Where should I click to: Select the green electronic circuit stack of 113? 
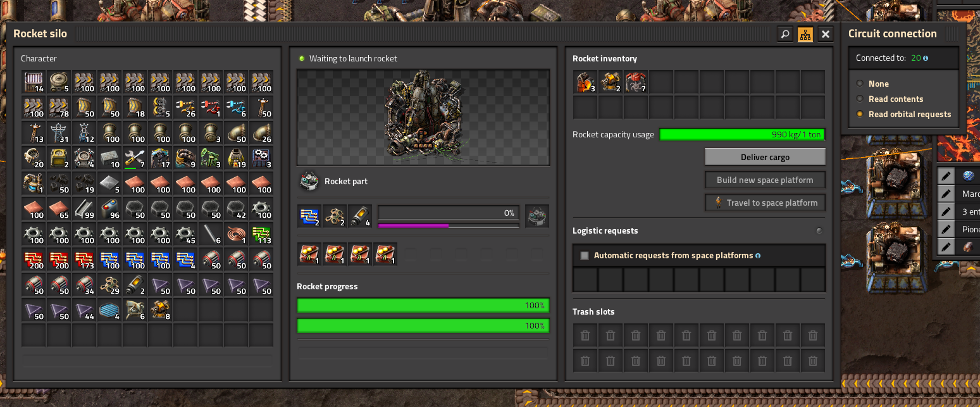coord(261,234)
